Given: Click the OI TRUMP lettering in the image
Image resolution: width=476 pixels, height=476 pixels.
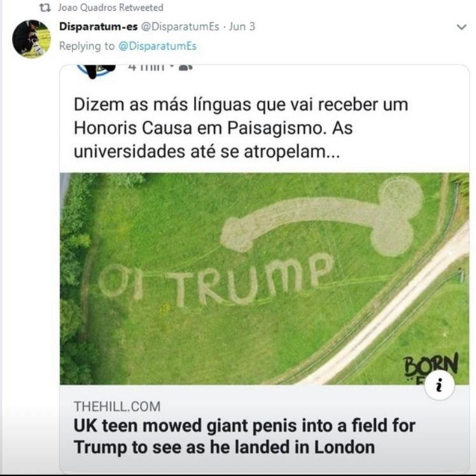Looking at the screenshot, I should (x=216, y=279).
